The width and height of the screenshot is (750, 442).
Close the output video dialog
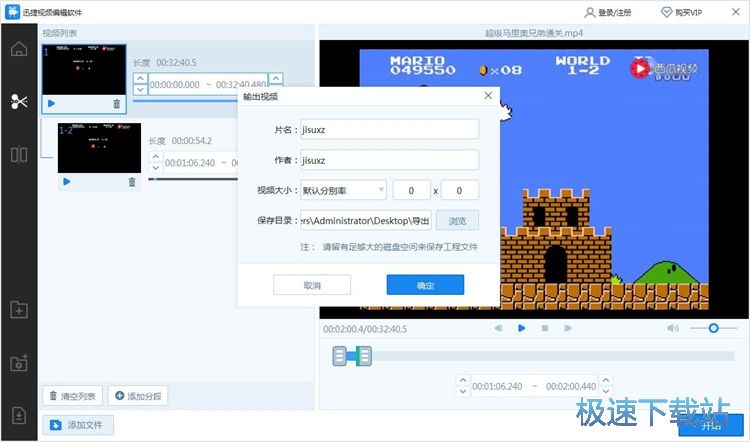[488, 96]
